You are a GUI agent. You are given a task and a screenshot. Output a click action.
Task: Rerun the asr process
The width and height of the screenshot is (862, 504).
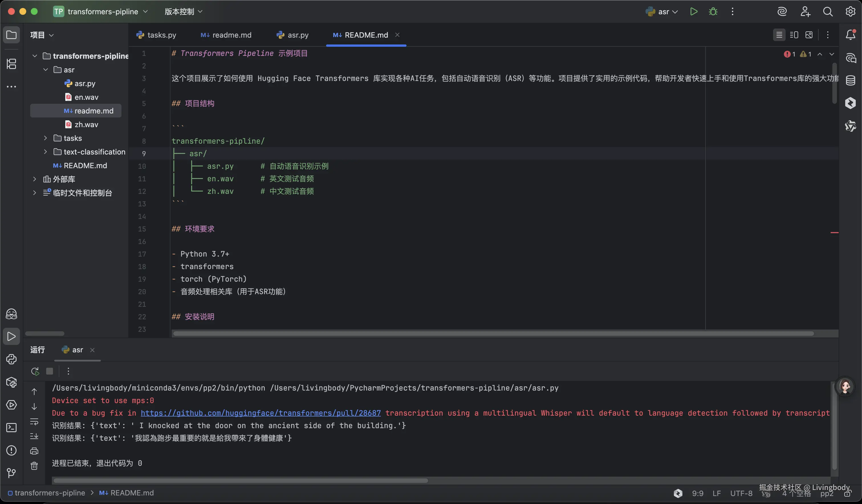click(35, 371)
